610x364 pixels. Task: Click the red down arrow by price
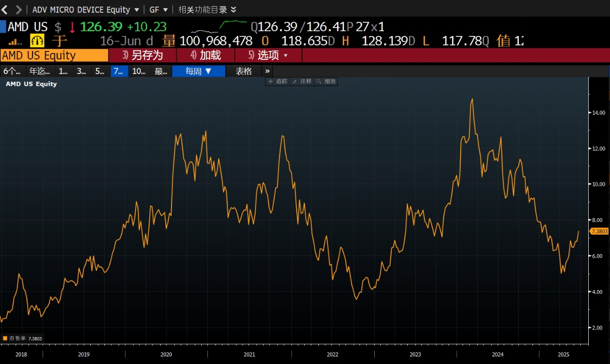click(x=72, y=27)
